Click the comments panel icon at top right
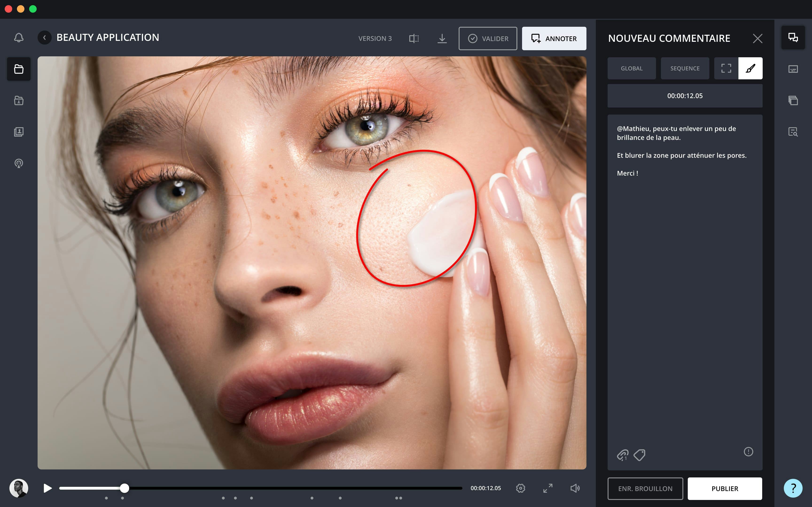Viewport: 812px width, 507px height. coord(793,38)
